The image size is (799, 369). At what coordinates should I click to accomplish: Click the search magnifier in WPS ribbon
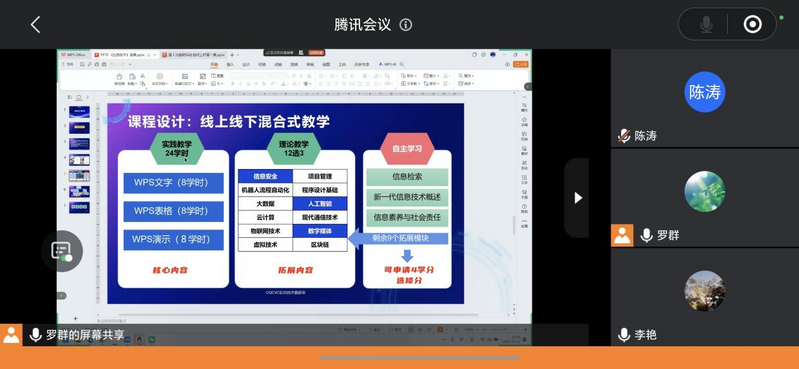point(402,65)
